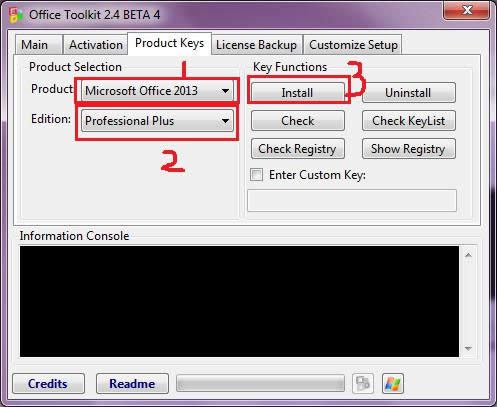The height and width of the screenshot is (407, 497).
Task: Click the Show Registry button
Action: tap(409, 149)
